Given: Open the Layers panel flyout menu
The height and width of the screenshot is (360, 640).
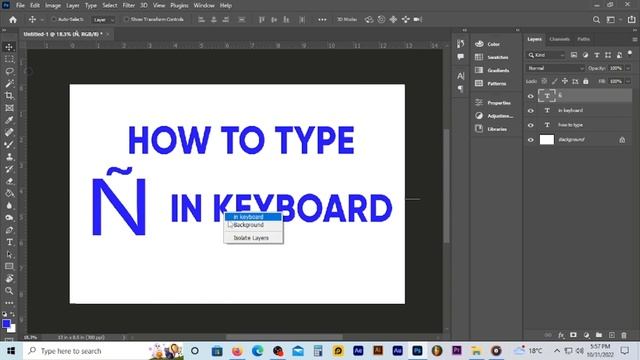Looking at the screenshot, I should click(x=635, y=40).
